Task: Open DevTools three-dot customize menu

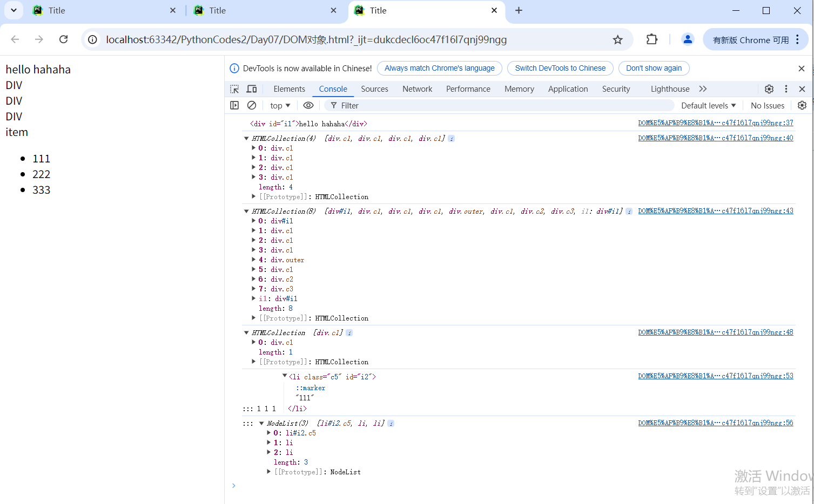Action: point(786,89)
